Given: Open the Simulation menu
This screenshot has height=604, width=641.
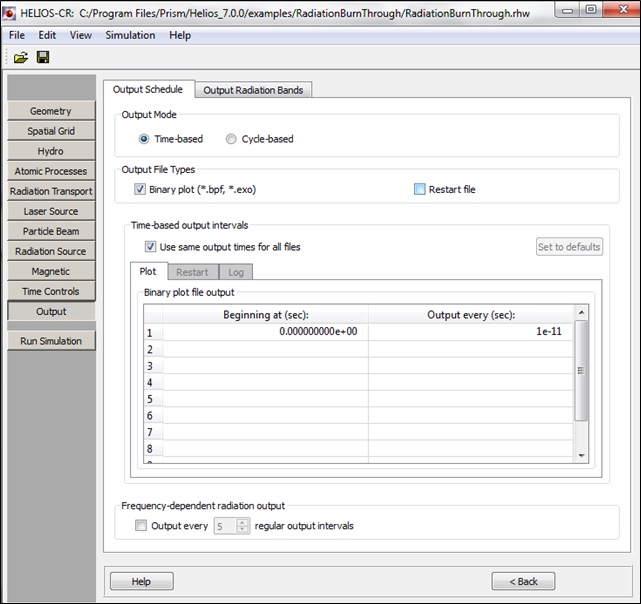Looking at the screenshot, I should click(x=130, y=35).
